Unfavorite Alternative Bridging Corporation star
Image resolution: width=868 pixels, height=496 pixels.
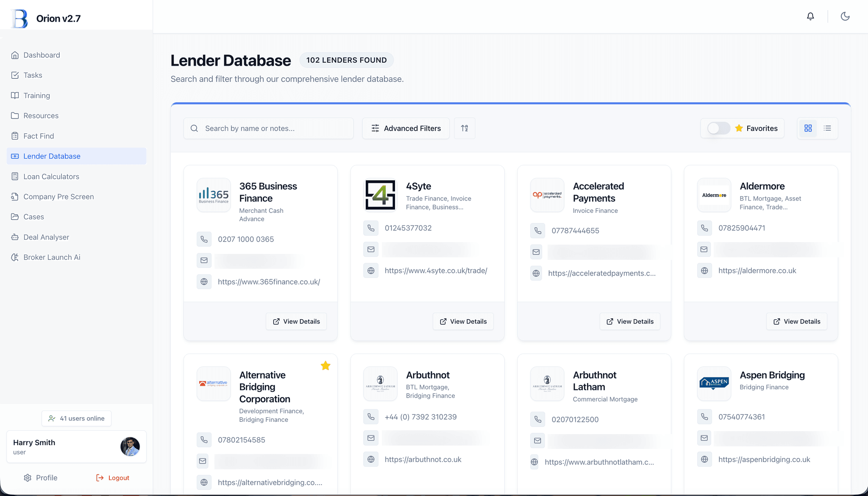(325, 366)
